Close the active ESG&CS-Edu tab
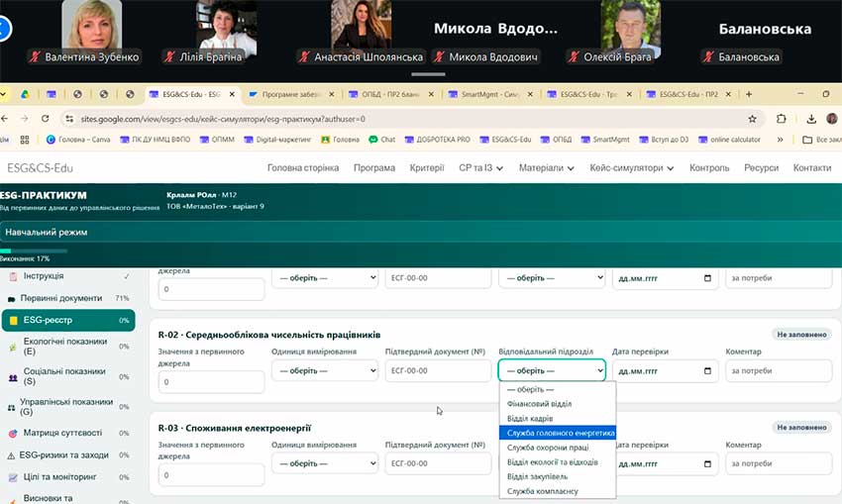 pyautogui.click(x=232, y=94)
